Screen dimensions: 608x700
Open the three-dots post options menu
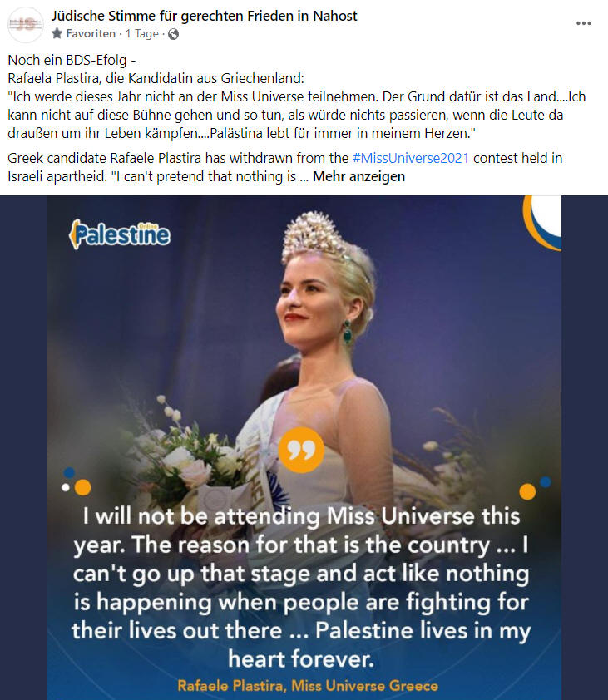(583, 23)
